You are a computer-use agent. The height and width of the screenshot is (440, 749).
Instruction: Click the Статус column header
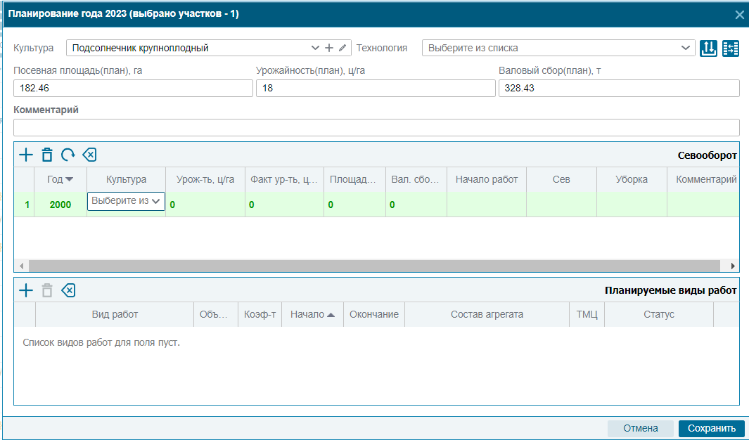659,314
